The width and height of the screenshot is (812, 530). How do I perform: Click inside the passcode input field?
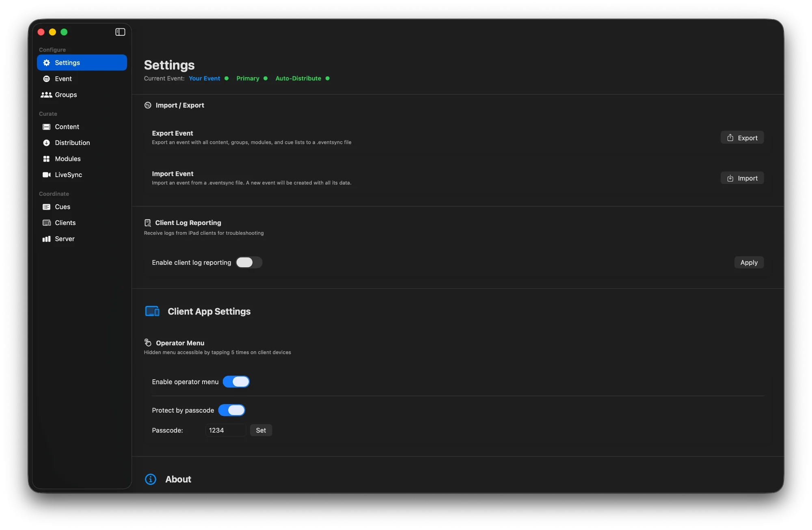coord(225,430)
